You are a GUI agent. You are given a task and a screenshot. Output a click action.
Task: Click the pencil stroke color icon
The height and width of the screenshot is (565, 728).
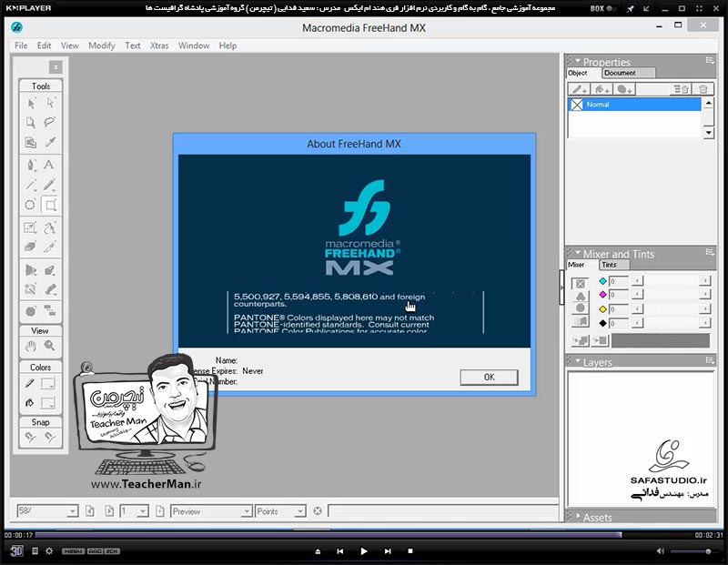click(30, 383)
